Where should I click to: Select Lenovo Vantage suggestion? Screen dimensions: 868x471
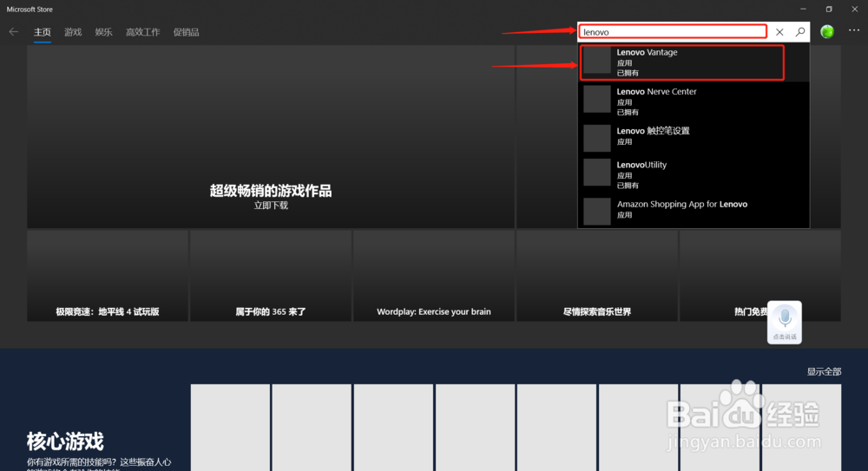pyautogui.click(x=693, y=62)
